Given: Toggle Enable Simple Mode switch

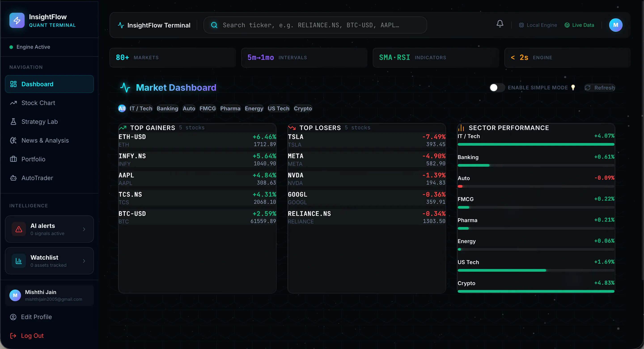Looking at the screenshot, I should (x=497, y=87).
